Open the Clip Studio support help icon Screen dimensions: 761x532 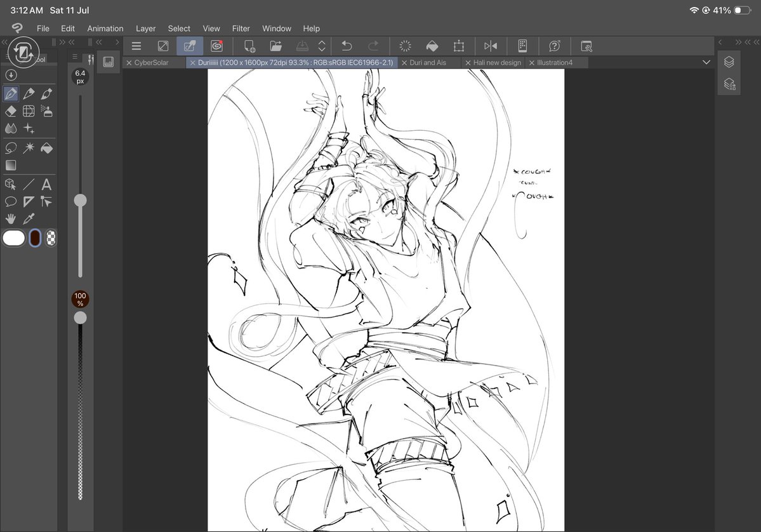click(x=554, y=46)
